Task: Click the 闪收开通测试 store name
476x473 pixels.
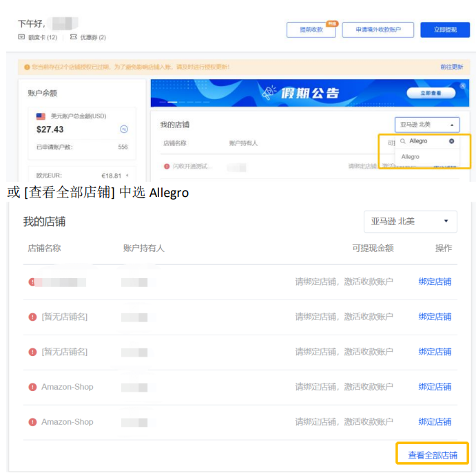Action: click(192, 166)
